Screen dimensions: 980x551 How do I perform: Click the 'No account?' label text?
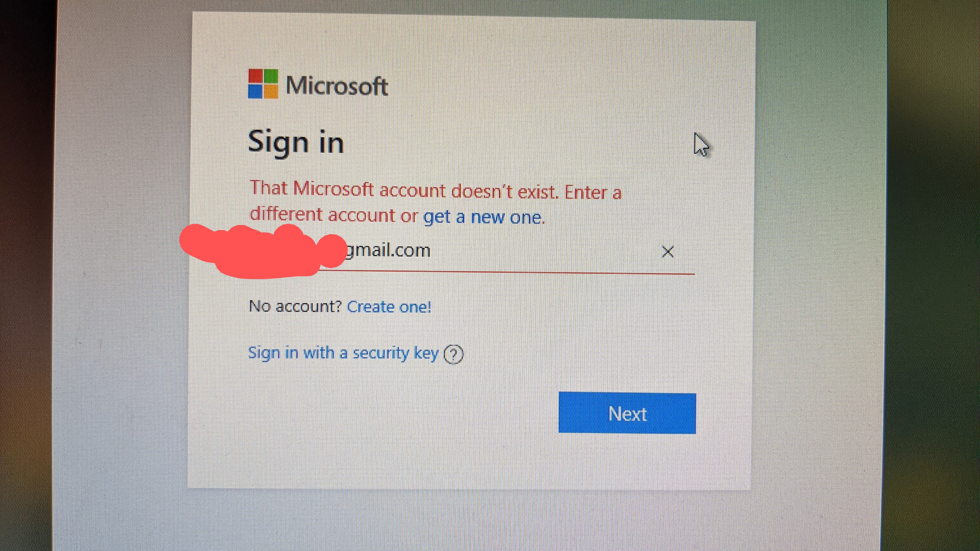(295, 306)
